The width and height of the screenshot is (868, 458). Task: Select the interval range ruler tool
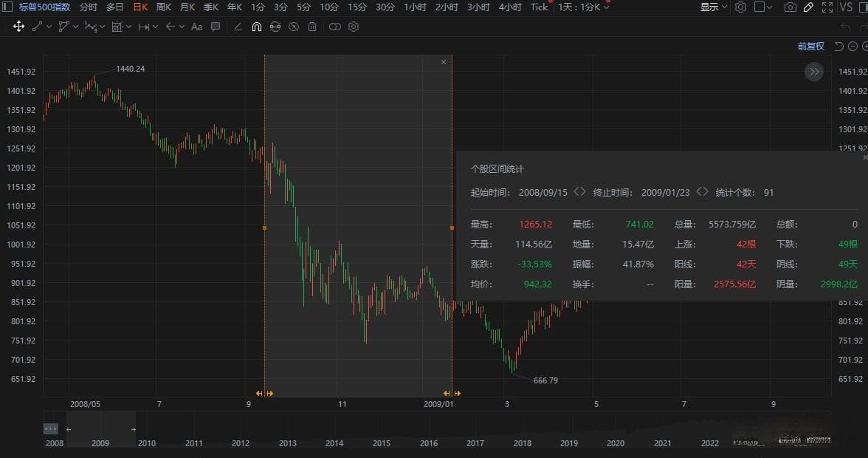[x=143, y=27]
